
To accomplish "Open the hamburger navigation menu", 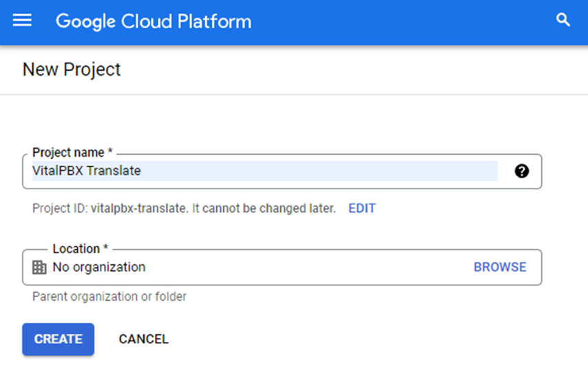I will coord(22,20).
